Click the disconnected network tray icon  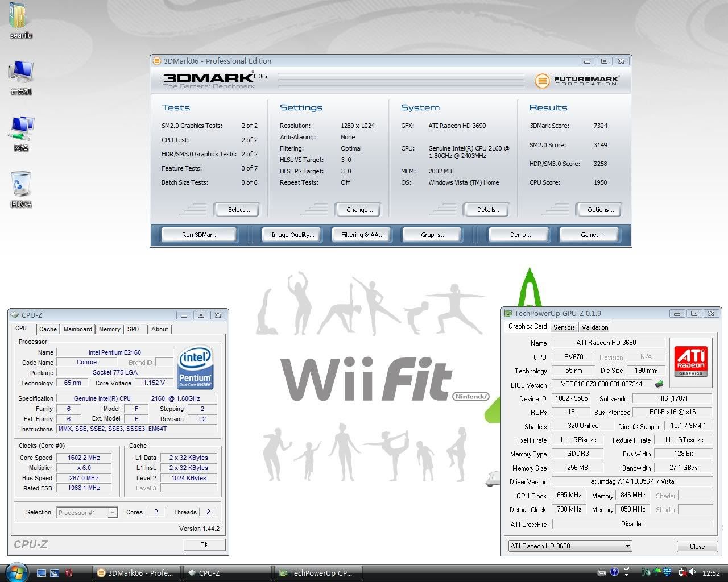(x=682, y=573)
